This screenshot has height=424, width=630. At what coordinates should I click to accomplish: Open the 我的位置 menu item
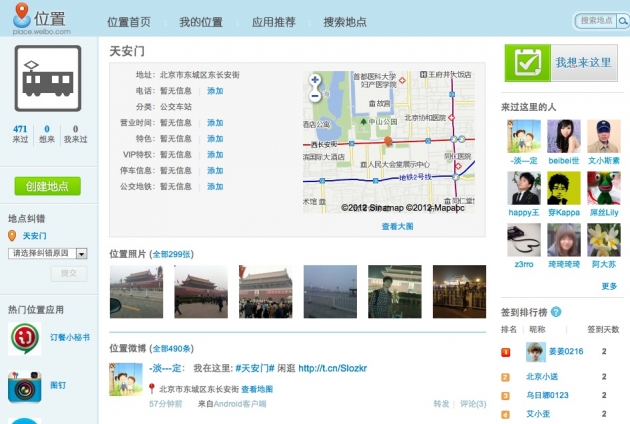pyautogui.click(x=201, y=22)
